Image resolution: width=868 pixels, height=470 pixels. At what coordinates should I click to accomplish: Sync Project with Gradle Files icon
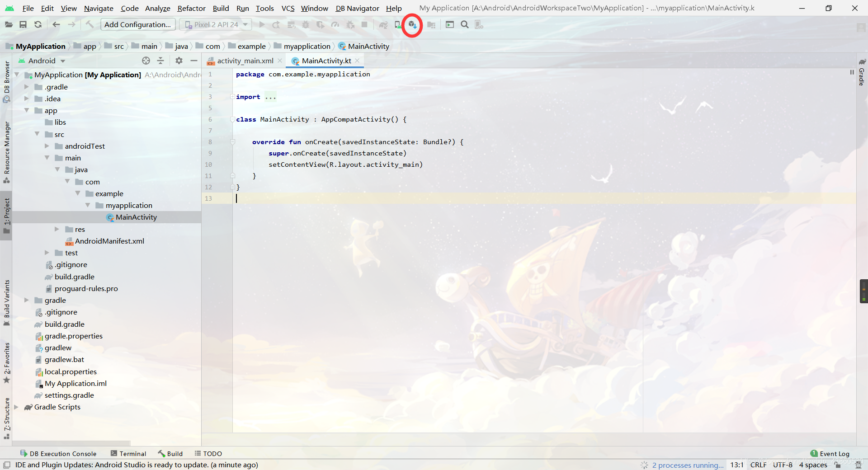[x=383, y=24]
